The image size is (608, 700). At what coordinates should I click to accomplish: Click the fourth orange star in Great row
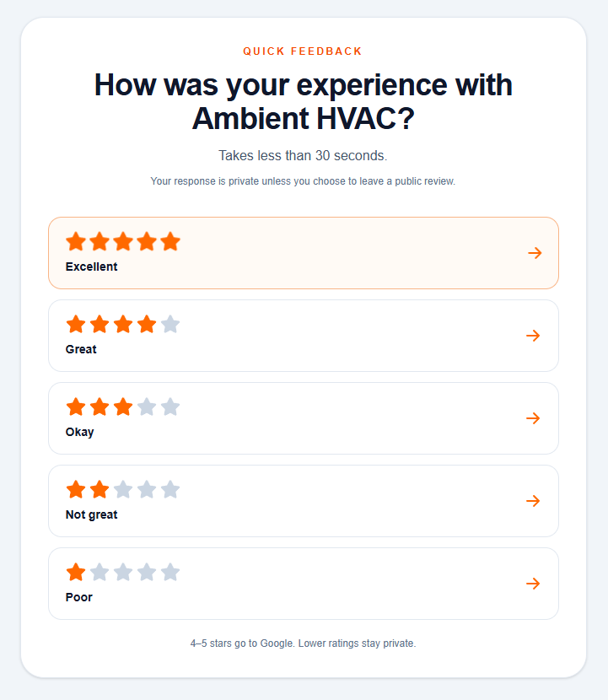click(147, 324)
